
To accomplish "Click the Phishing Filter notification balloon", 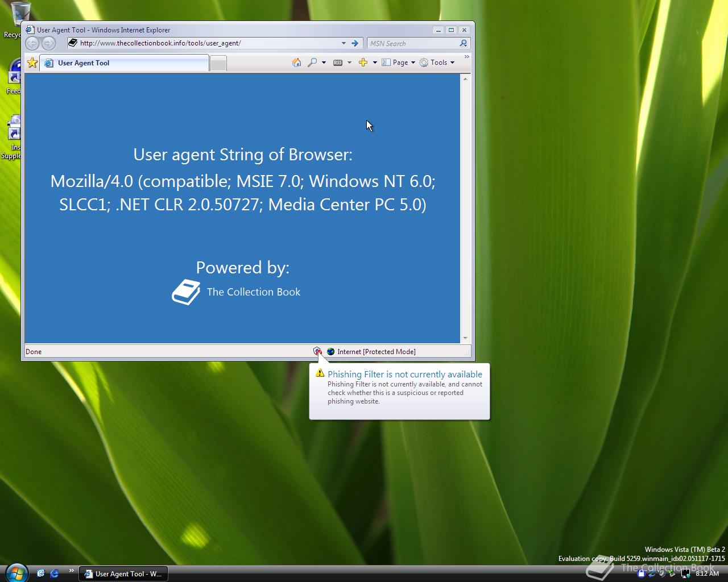I will [399, 392].
